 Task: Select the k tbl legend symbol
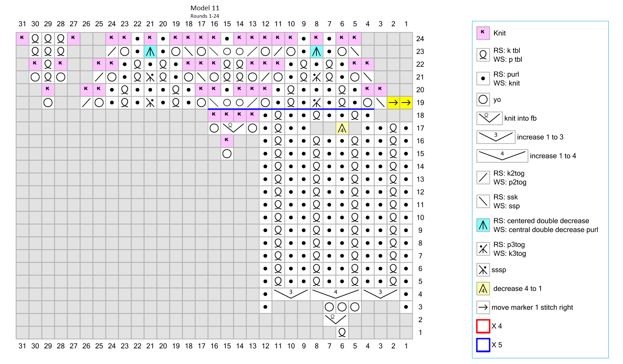[483, 55]
